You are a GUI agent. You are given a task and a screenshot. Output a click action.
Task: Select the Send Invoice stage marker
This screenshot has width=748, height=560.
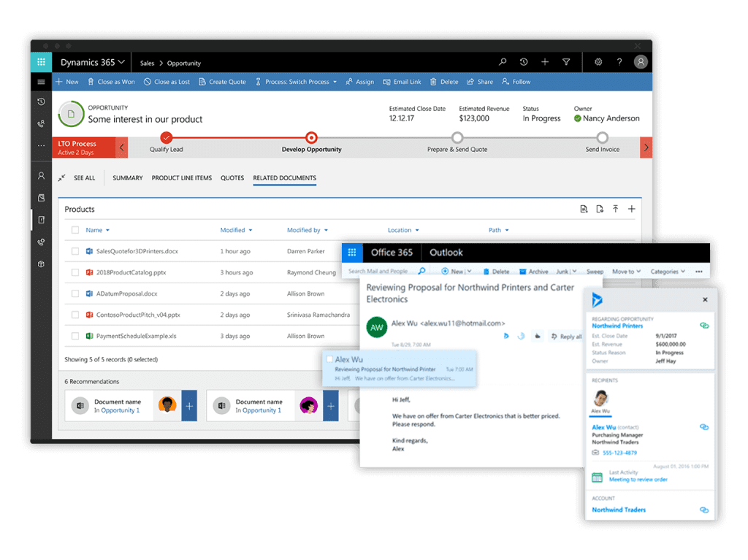[603, 138]
